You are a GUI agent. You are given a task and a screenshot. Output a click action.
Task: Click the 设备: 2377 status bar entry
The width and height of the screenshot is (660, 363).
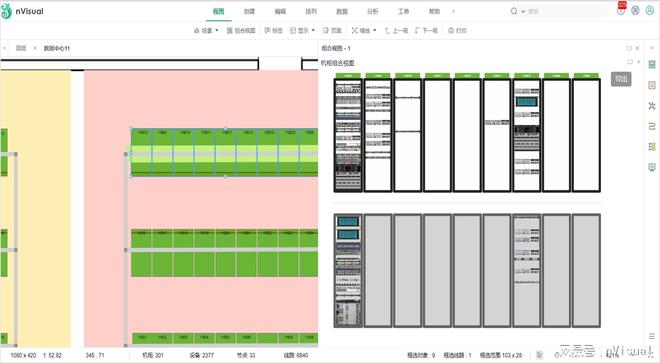coord(202,355)
